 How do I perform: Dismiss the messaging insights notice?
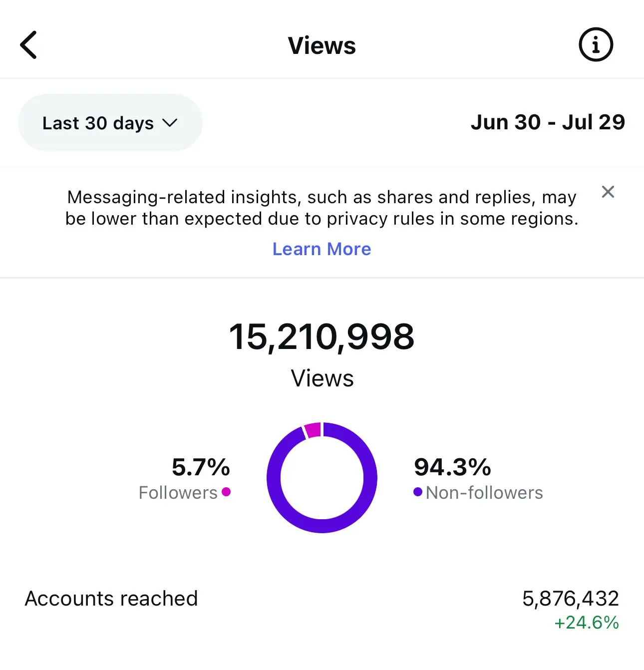pyautogui.click(x=608, y=192)
